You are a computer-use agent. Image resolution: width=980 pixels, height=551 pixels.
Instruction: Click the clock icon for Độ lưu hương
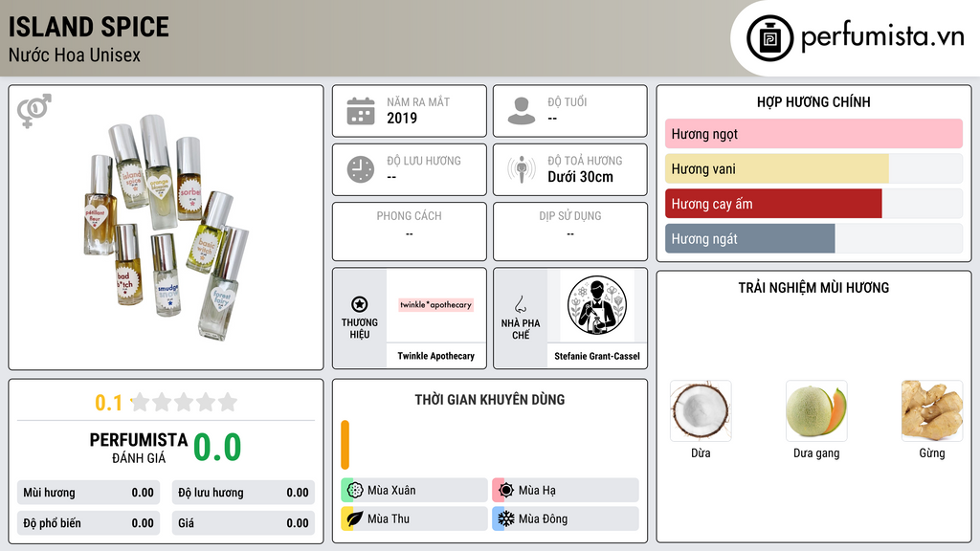[361, 169]
